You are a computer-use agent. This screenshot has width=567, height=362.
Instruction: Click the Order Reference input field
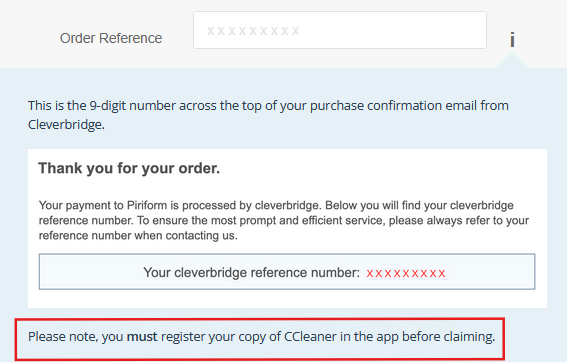[x=340, y=30]
